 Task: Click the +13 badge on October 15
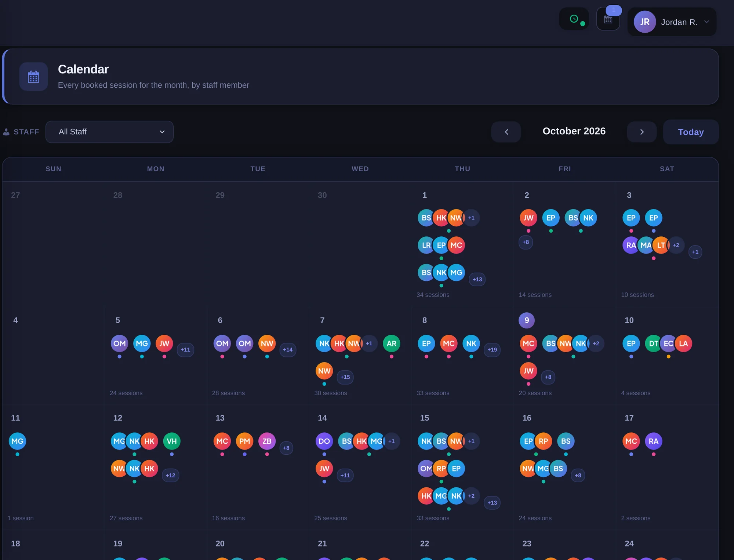coord(492,503)
